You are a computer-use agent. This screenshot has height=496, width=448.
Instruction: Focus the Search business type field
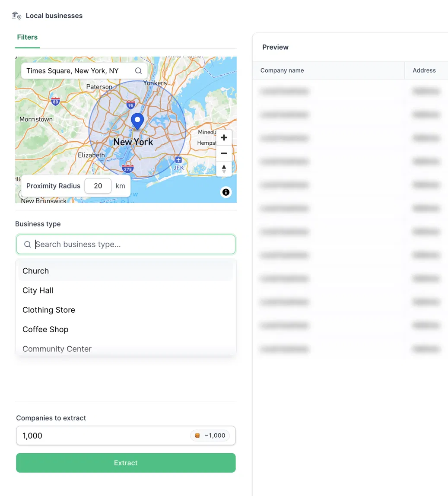pyautogui.click(x=126, y=244)
